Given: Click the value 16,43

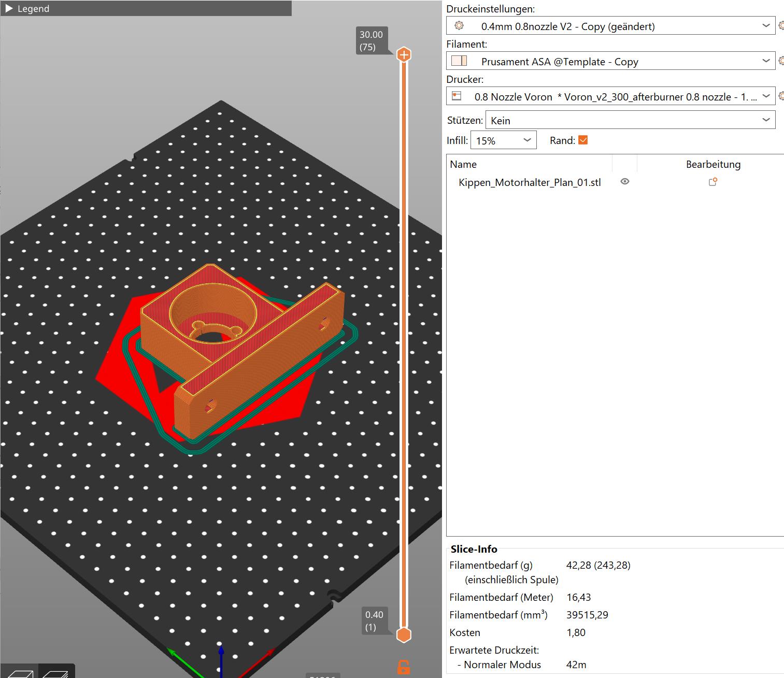Looking at the screenshot, I should [578, 597].
